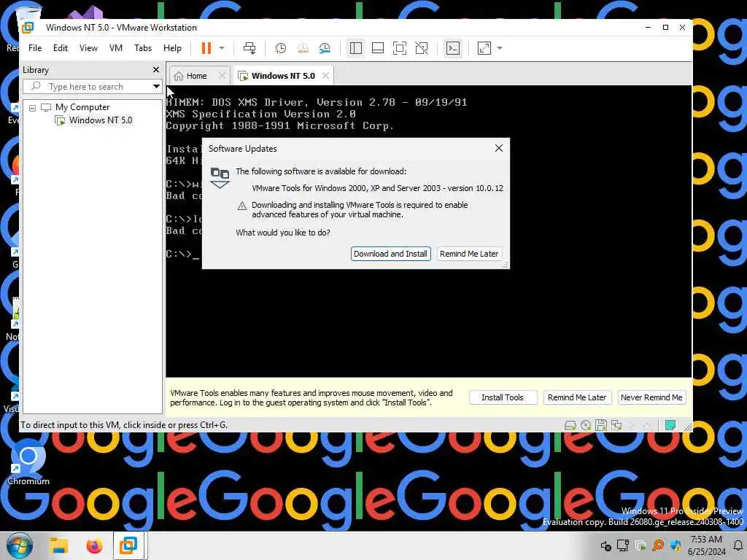Image resolution: width=747 pixels, height=560 pixels.
Task: Click the VMware Workstation taskbar icon
Action: click(x=128, y=545)
